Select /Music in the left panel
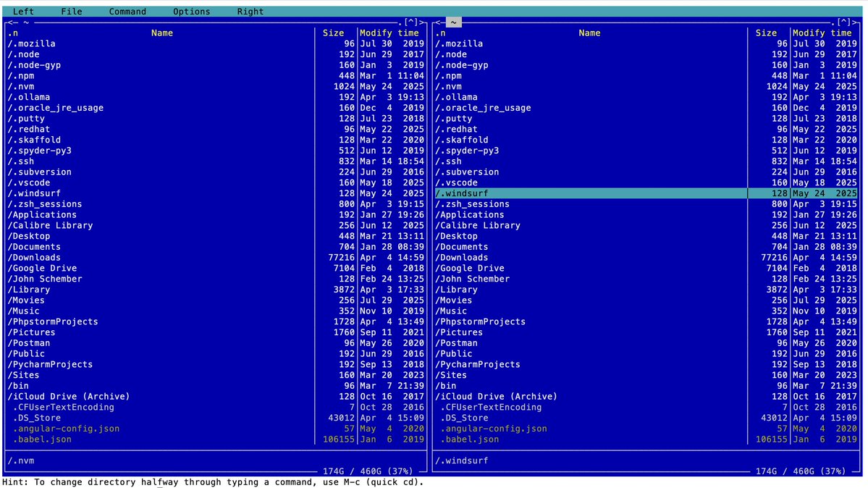Viewport: 868px width, 488px height. (216, 311)
